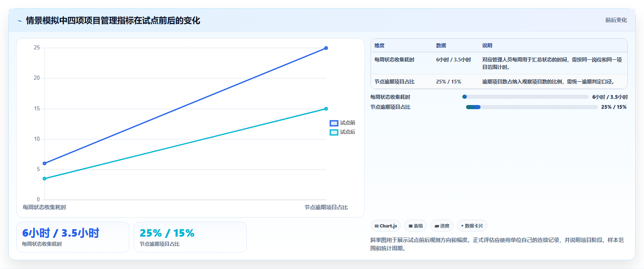
Task: Click the 6小时 / 3.5小时 data card
Action: [x=73, y=237]
